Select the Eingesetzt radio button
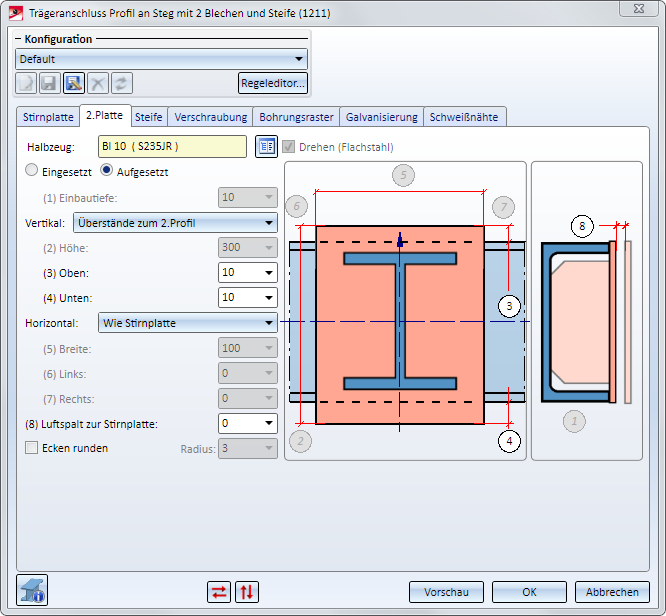 click(32, 172)
